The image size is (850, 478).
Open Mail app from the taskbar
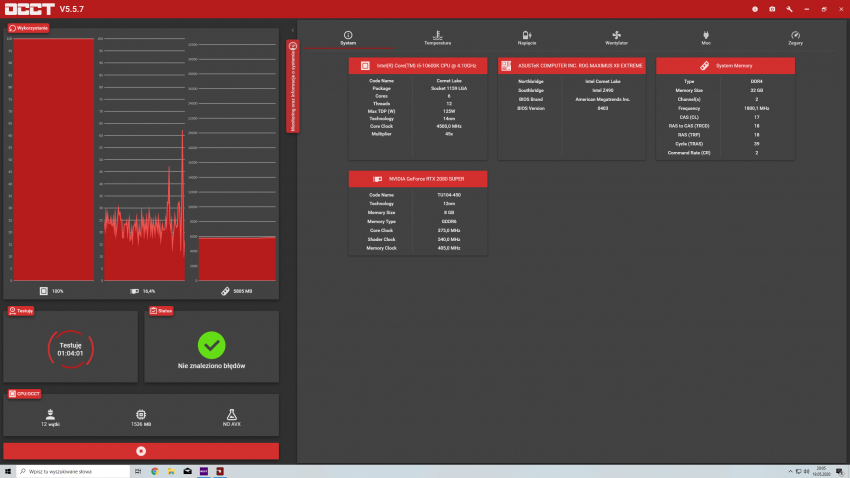pos(188,471)
